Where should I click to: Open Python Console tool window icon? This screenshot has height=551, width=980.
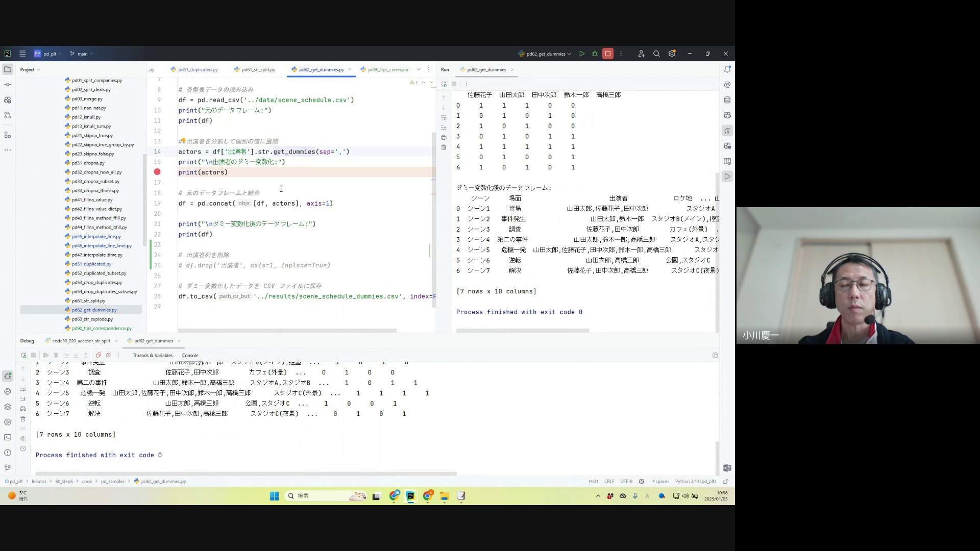[8, 391]
